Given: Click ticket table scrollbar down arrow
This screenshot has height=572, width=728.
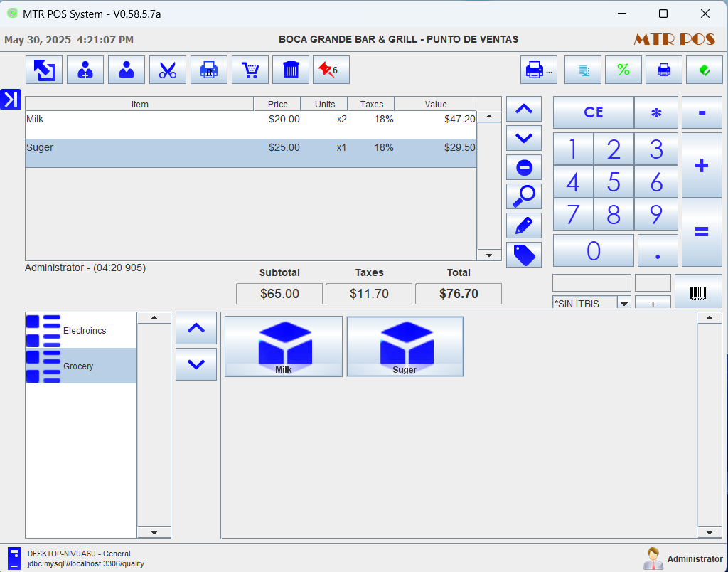Looking at the screenshot, I should 489,255.
